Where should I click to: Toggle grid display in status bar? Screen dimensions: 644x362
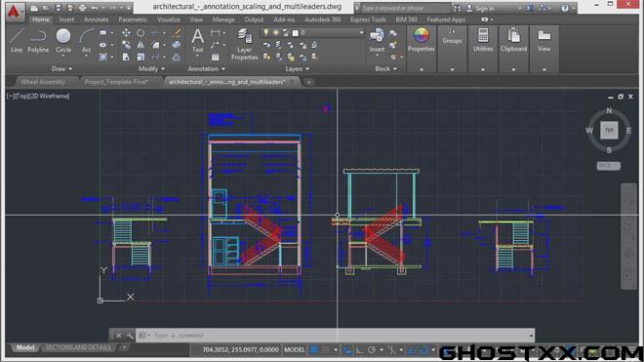[314, 349]
